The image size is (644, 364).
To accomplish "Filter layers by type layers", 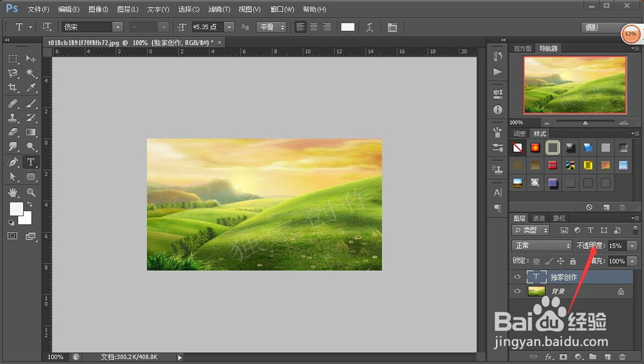I will click(590, 230).
